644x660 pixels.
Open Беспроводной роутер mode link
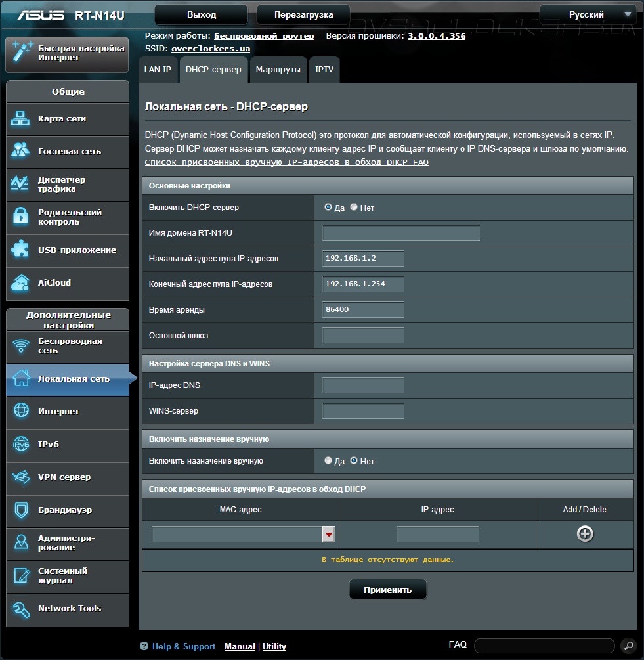[x=264, y=36]
